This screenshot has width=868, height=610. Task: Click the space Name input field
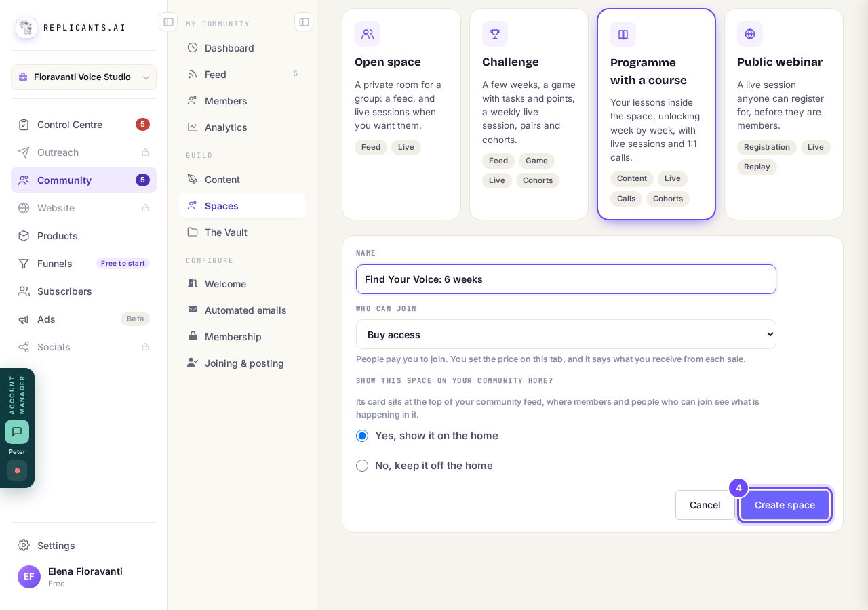[x=566, y=279]
